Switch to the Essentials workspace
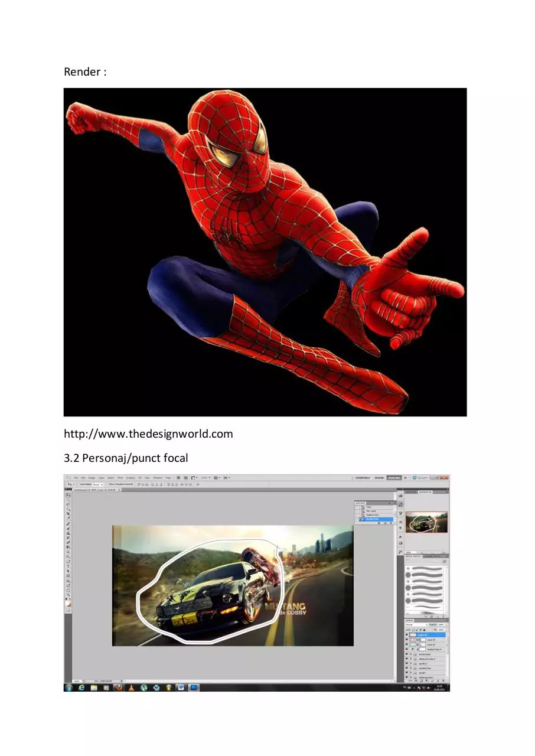535x756 pixels. [363, 478]
